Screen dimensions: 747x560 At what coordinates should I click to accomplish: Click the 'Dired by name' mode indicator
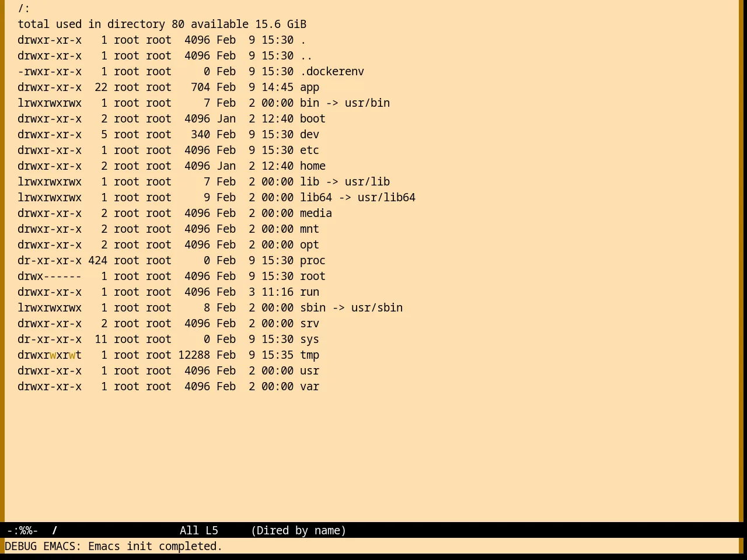pos(298,530)
